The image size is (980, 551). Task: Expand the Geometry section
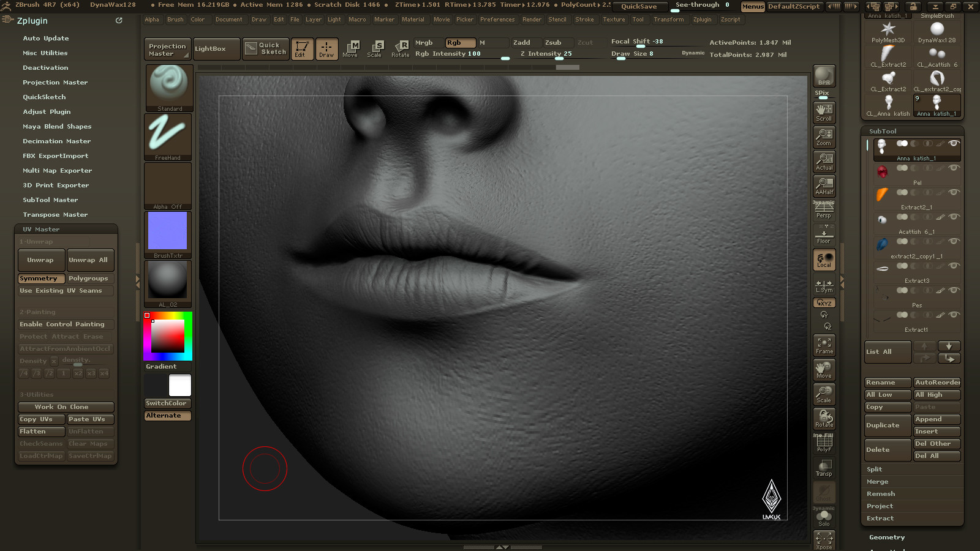(887, 538)
